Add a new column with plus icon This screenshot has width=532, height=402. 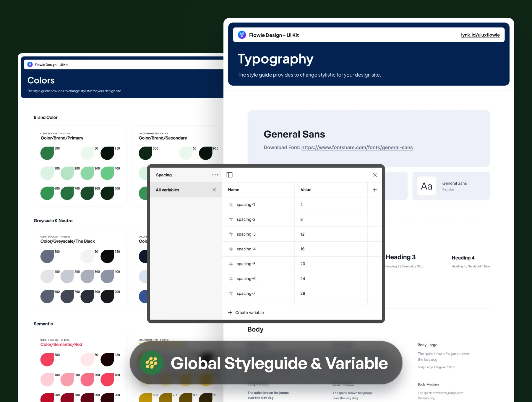[x=374, y=190]
